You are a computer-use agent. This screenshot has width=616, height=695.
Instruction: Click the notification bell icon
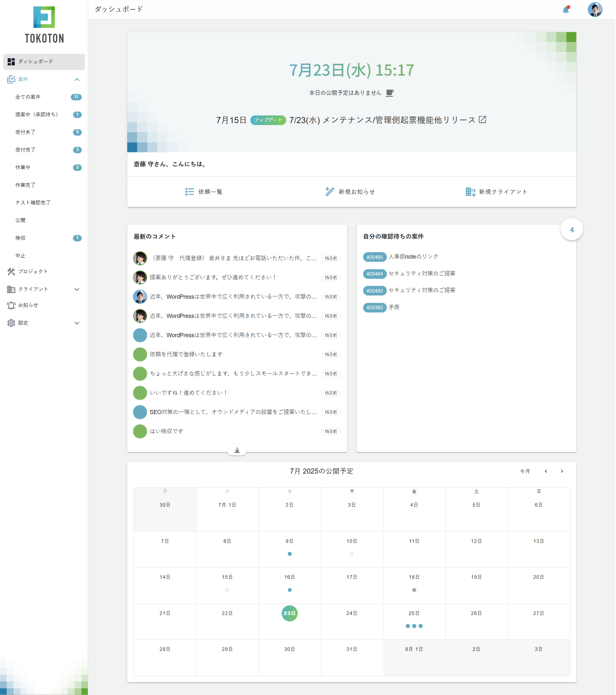[566, 10]
